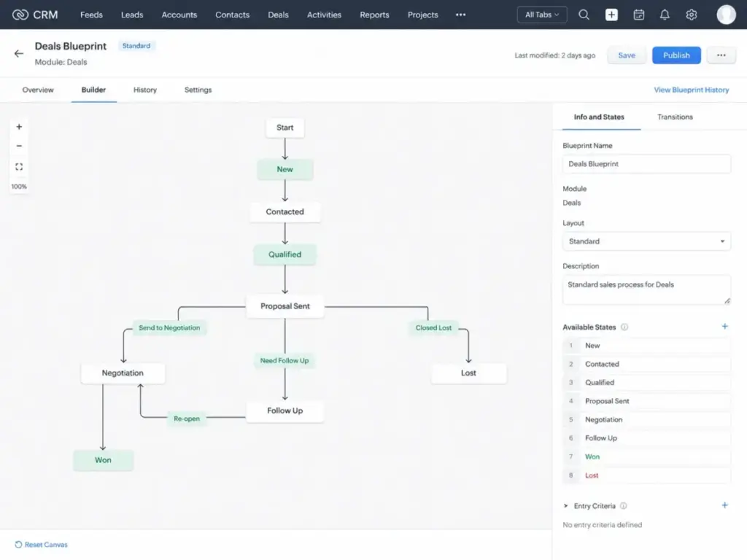The image size is (747, 560).
Task: Click the back arrow beside Deals Blueprint
Action: pos(18,53)
